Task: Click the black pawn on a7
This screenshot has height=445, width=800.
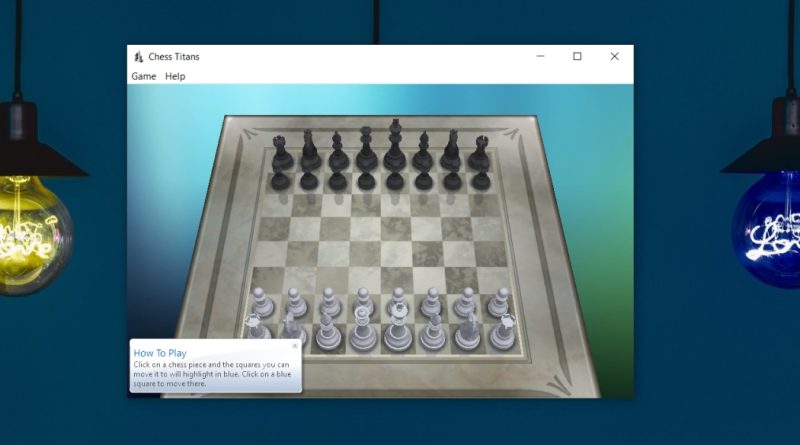Action: click(280, 177)
